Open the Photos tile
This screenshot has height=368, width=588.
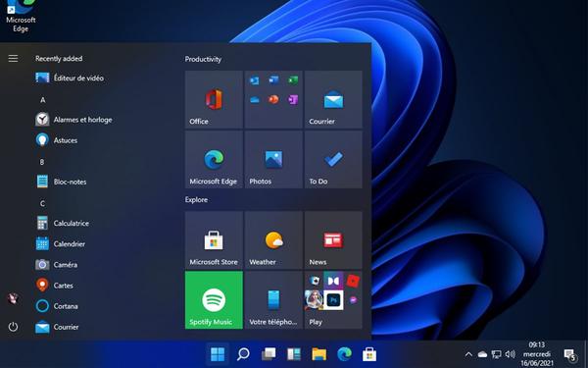pyautogui.click(x=273, y=160)
